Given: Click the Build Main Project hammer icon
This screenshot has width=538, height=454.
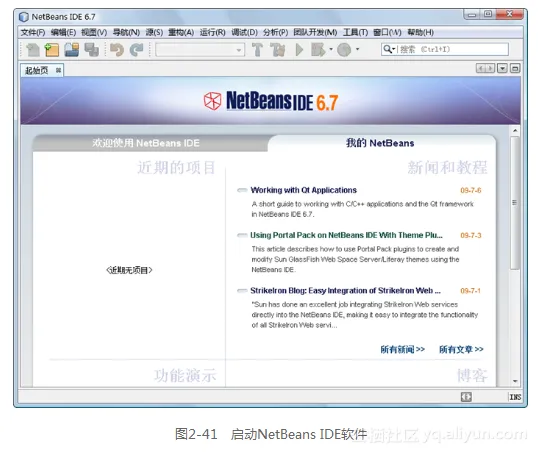Looking at the screenshot, I should tap(258, 50).
